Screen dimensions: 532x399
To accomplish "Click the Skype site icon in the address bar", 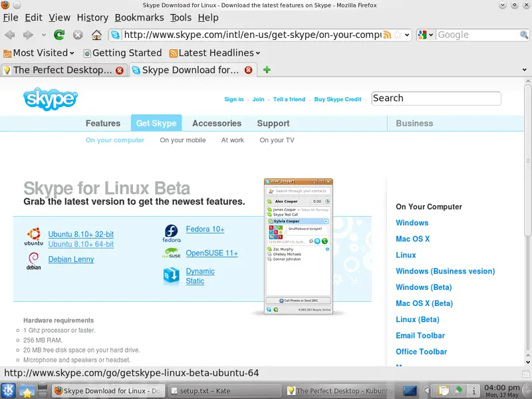I will tap(115, 35).
